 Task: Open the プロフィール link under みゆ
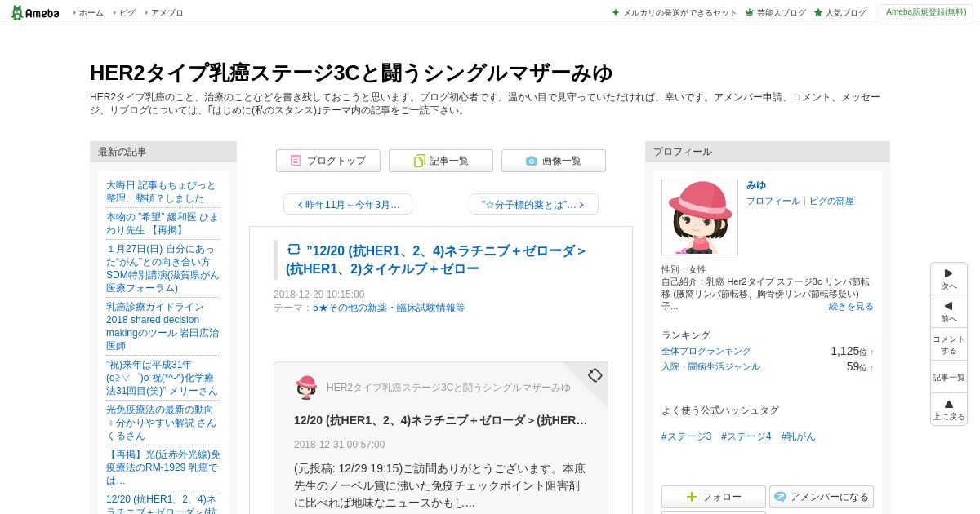pos(773,201)
